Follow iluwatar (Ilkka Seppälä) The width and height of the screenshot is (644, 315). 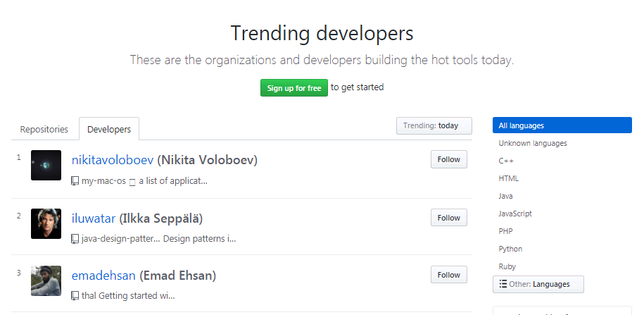448,218
